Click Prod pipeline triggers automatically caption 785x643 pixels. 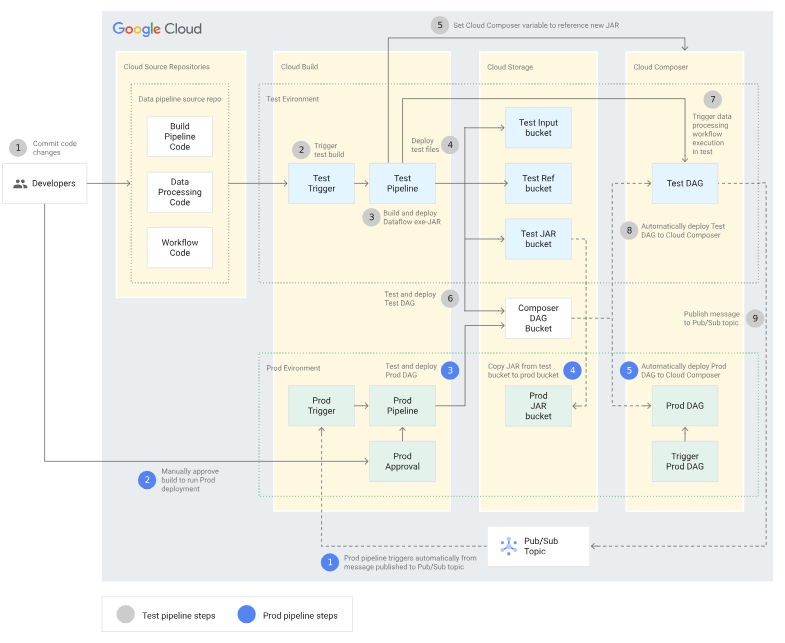click(410, 562)
